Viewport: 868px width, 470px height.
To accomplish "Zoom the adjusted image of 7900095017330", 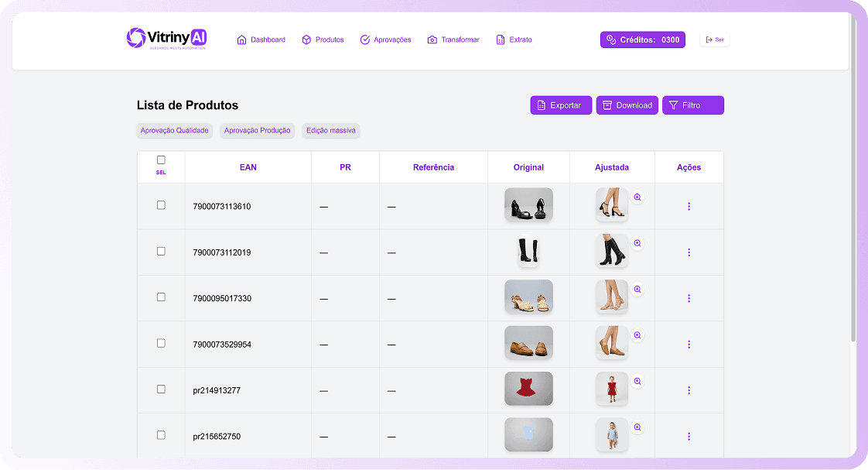I will pos(637,290).
